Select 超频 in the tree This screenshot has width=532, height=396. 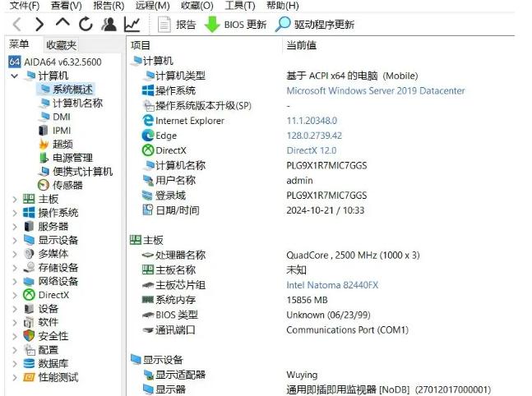56,144
